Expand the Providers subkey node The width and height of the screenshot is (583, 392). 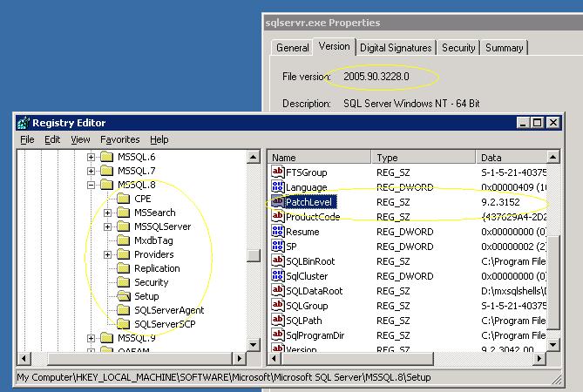[107, 254]
